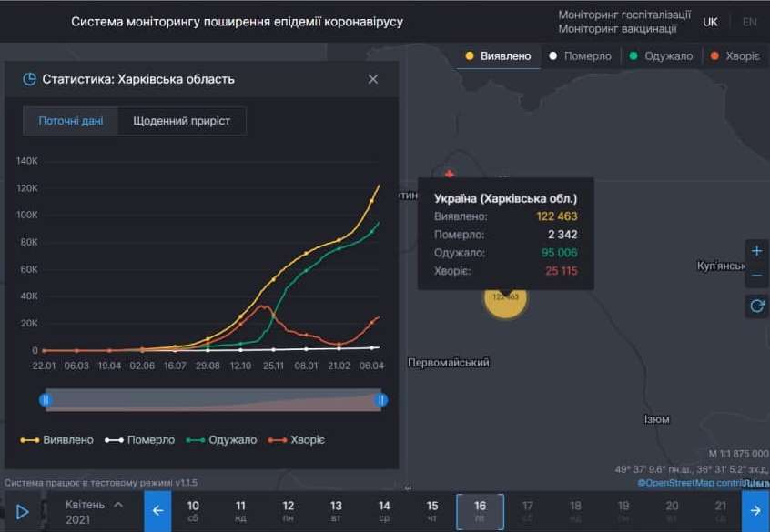Viewport: 770px width, 532px height.
Task: Switch interface language to EN
Action: tap(751, 20)
